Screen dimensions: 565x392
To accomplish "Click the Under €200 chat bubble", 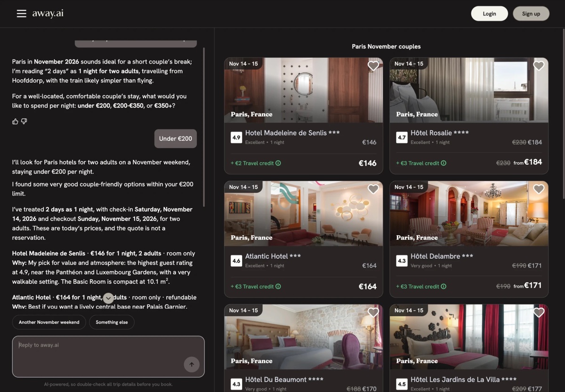I will click(176, 138).
